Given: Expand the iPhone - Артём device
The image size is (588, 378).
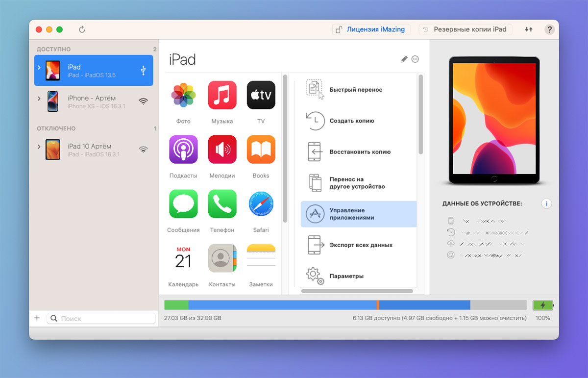Looking at the screenshot, I should point(39,99).
